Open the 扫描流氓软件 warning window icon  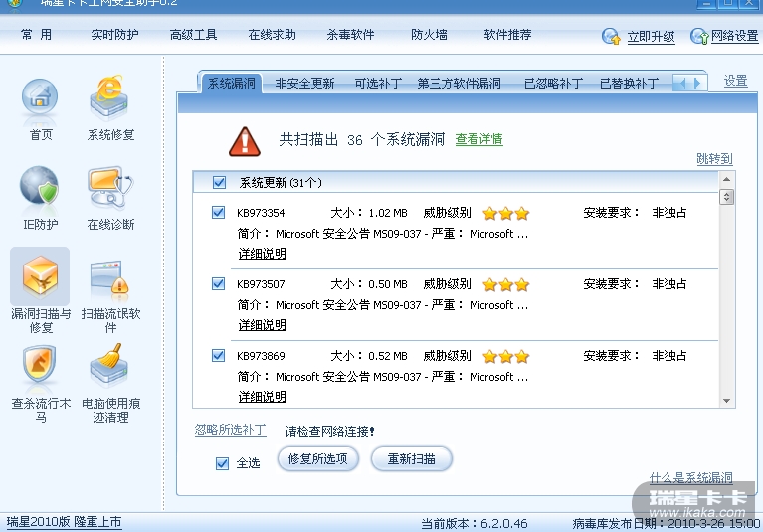pos(109,278)
